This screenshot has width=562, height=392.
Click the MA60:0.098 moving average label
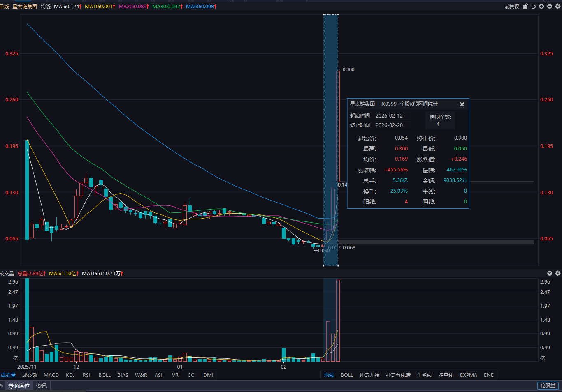click(x=201, y=7)
